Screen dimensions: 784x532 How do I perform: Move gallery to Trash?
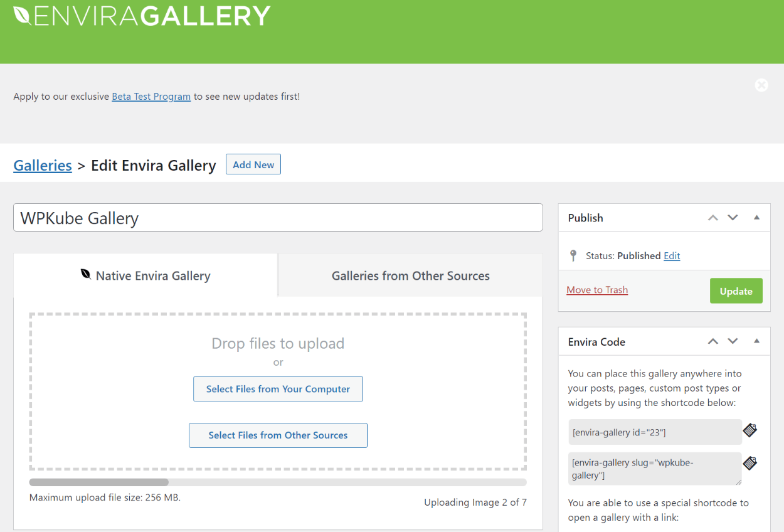pyautogui.click(x=597, y=290)
